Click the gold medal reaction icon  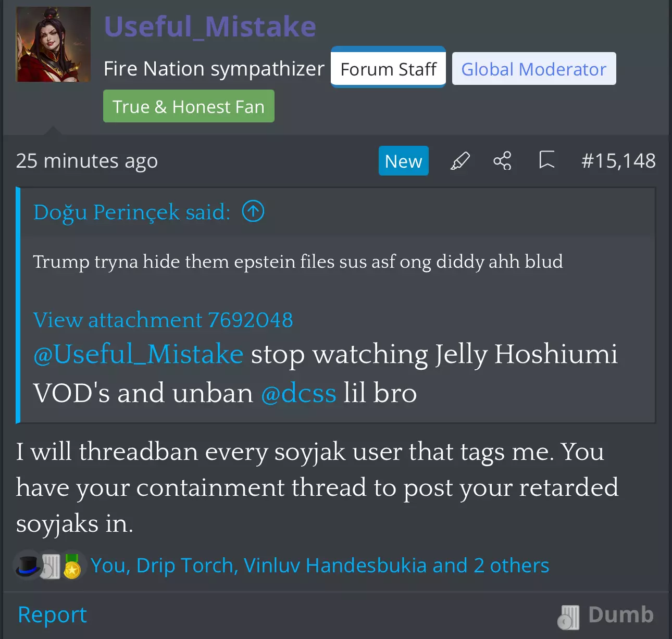point(72,566)
